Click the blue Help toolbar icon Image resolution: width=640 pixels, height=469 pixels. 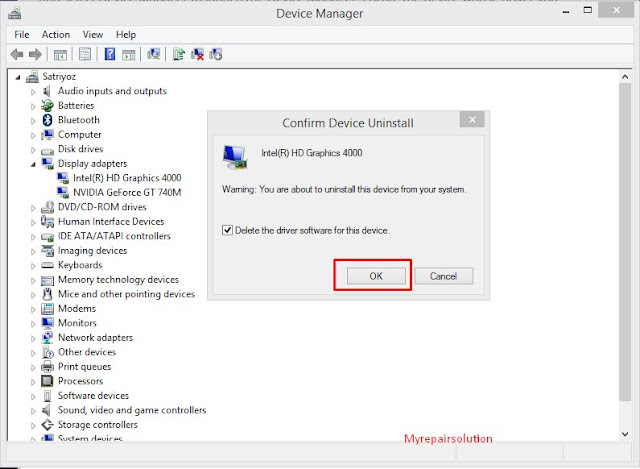click(x=110, y=54)
